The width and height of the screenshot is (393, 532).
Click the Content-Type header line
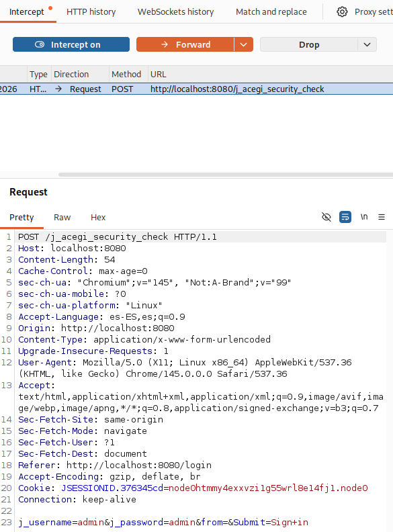click(x=144, y=339)
